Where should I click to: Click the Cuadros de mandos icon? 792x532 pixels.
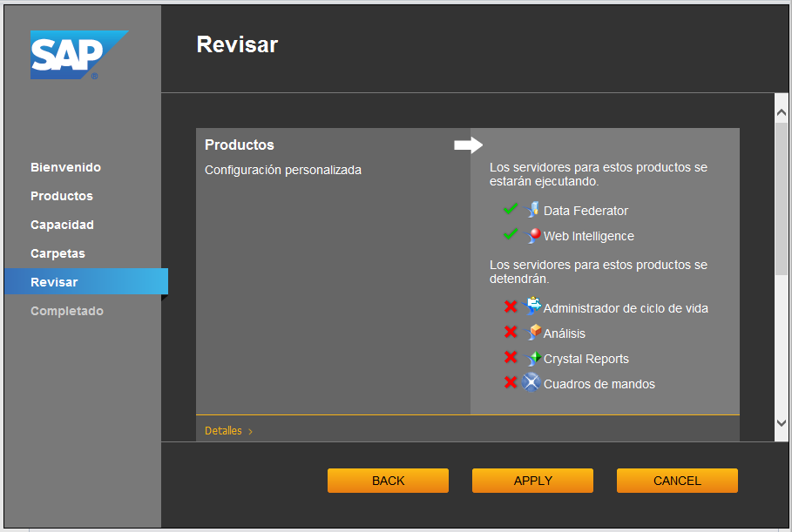(x=531, y=383)
